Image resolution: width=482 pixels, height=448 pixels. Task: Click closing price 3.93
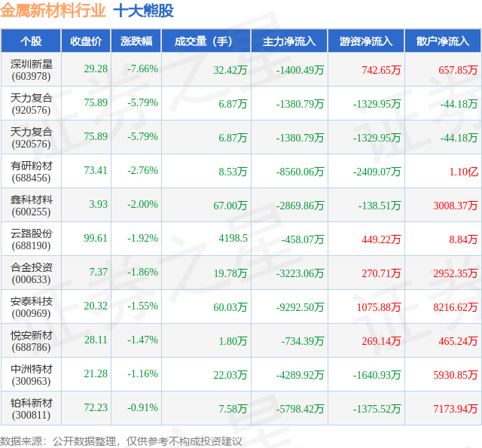point(99,204)
